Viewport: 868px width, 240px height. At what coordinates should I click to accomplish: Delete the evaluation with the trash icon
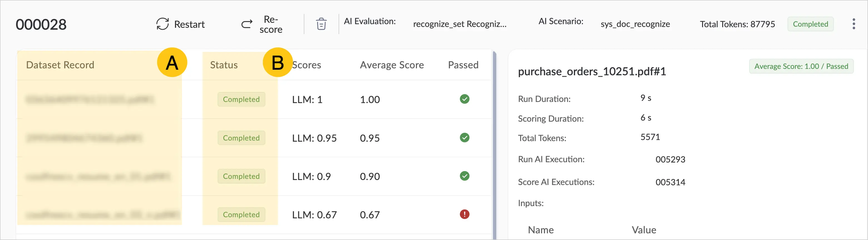pyautogui.click(x=321, y=24)
